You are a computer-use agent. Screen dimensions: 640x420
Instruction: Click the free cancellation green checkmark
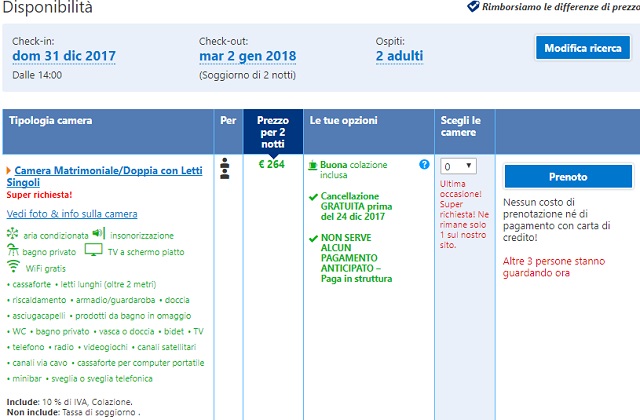(x=313, y=197)
